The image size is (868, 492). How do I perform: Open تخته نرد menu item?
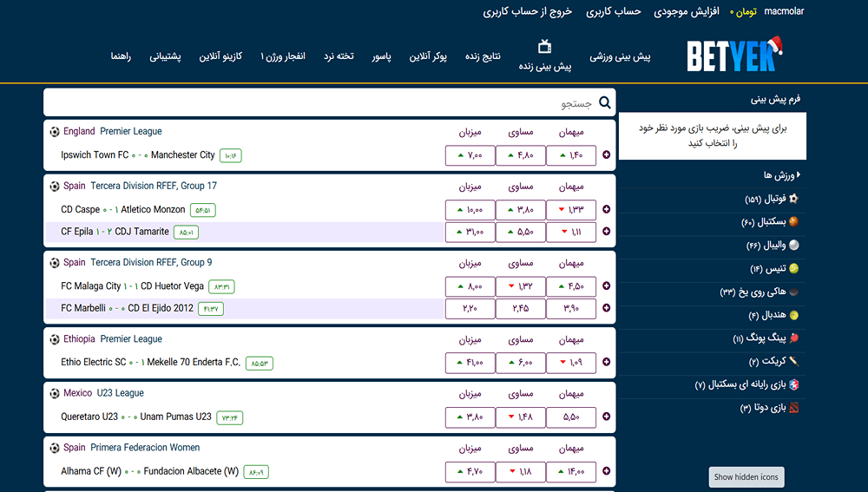339,56
